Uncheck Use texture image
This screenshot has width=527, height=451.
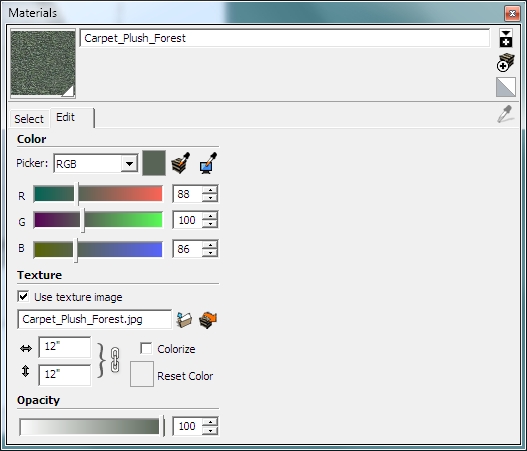click(x=24, y=297)
